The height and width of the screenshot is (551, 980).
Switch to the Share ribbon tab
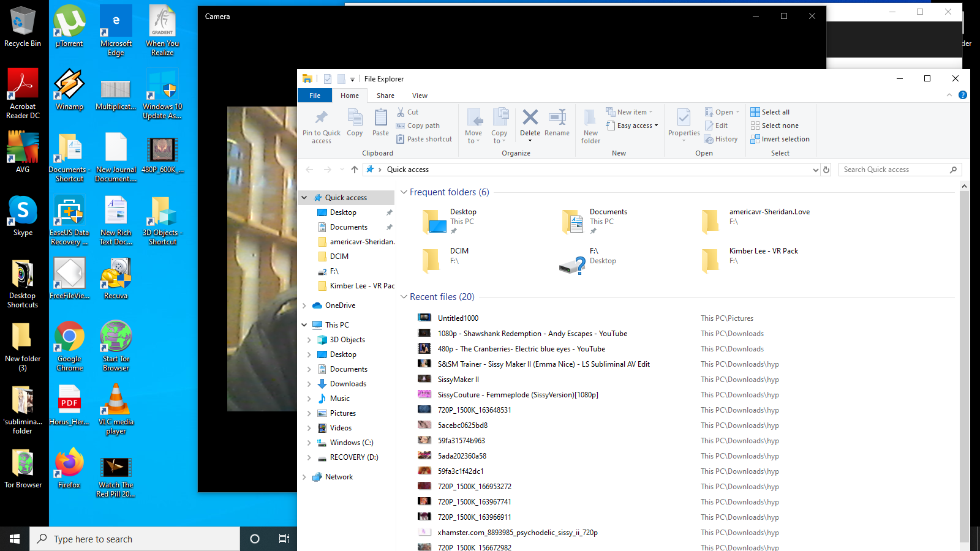(x=385, y=96)
